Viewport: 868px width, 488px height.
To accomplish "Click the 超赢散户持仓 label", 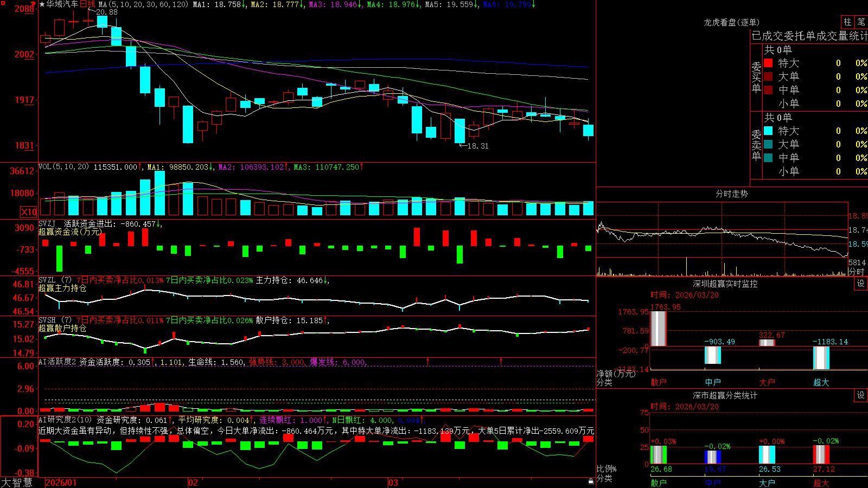I will click(62, 328).
